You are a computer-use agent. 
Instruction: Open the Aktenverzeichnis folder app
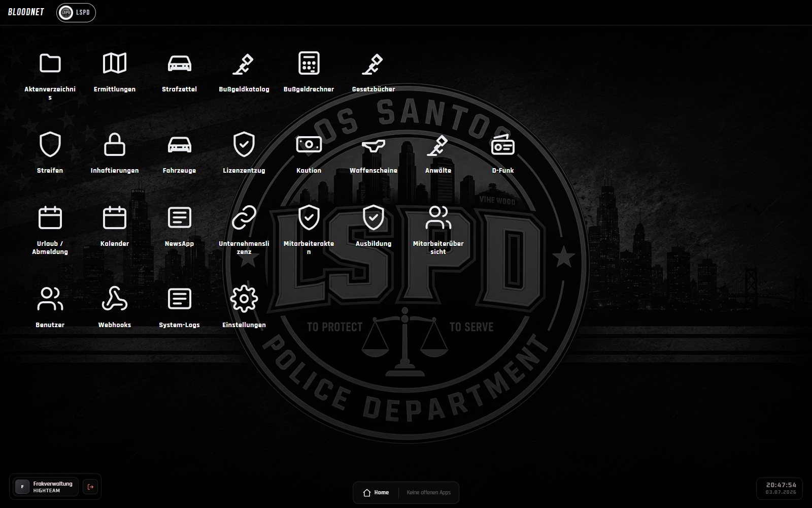point(50,75)
